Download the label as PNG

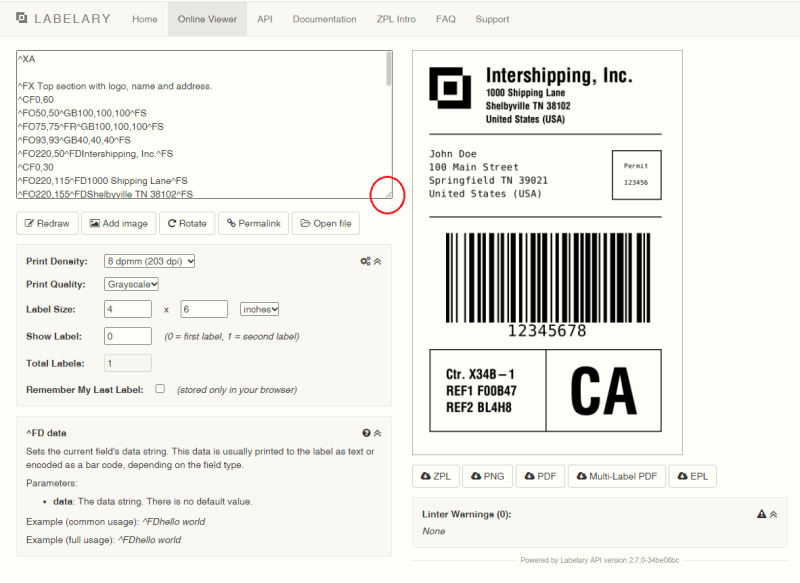(487, 476)
